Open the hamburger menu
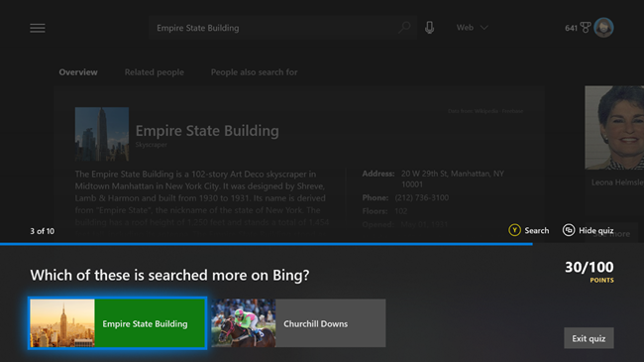The height and width of the screenshot is (362, 644). [38, 28]
